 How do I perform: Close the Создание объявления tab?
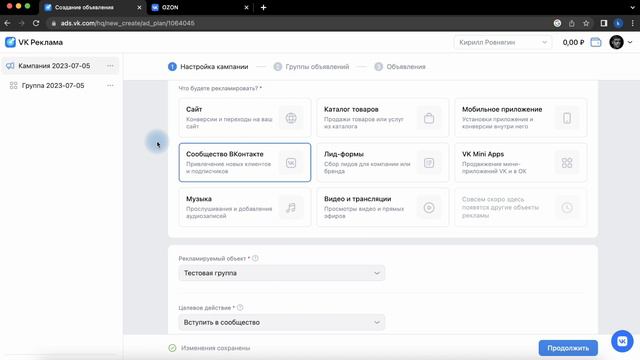point(139,7)
